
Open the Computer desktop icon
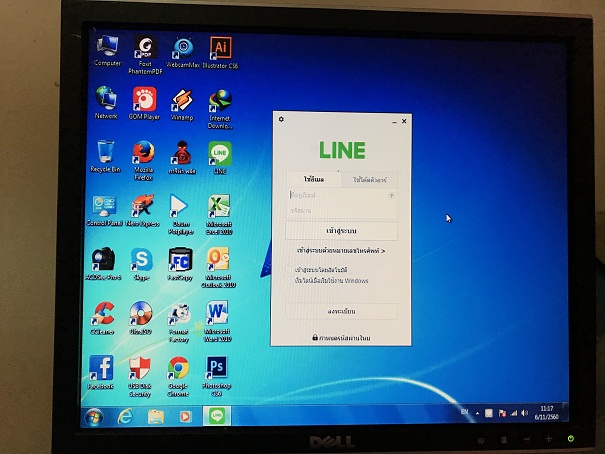(107, 51)
